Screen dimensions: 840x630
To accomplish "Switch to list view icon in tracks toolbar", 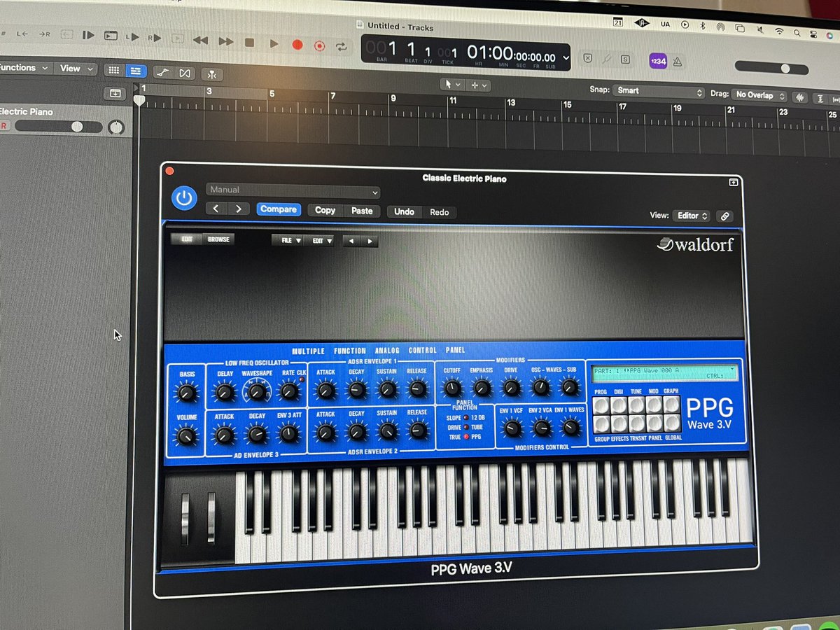I will click(135, 71).
